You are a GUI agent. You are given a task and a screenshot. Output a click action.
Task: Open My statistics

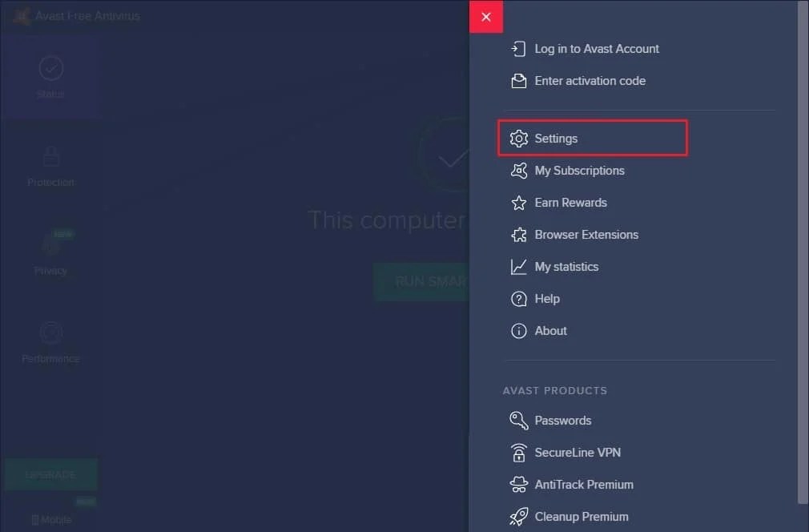[x=565, y=266]
